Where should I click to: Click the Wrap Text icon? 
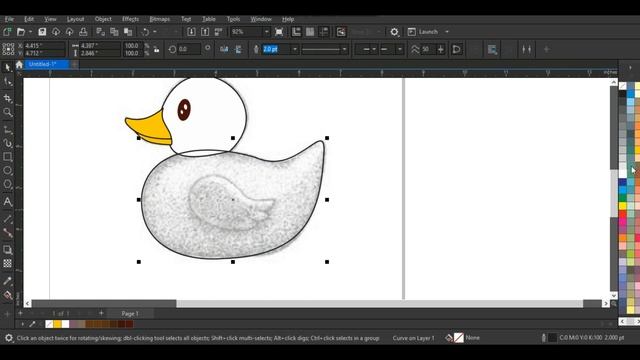492,49
